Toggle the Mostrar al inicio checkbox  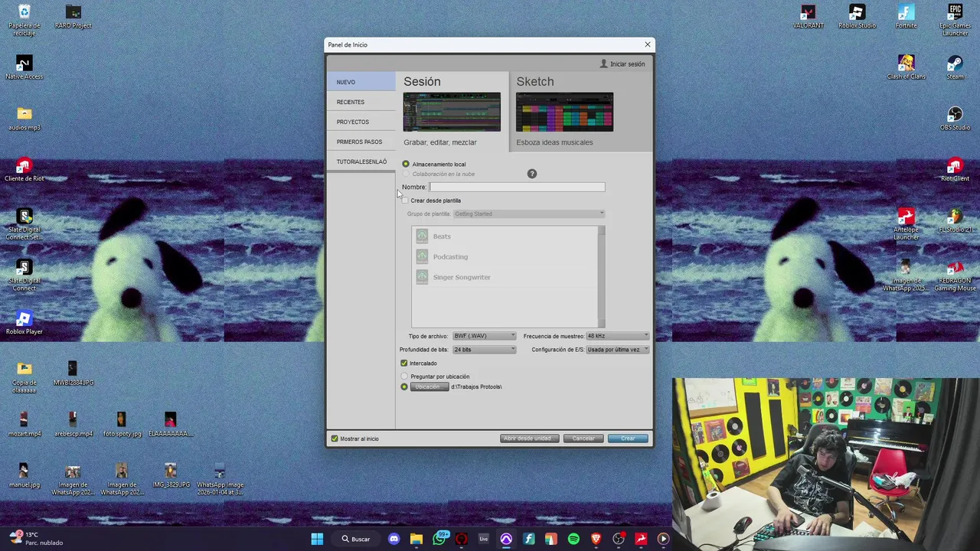tap(335, 439)
